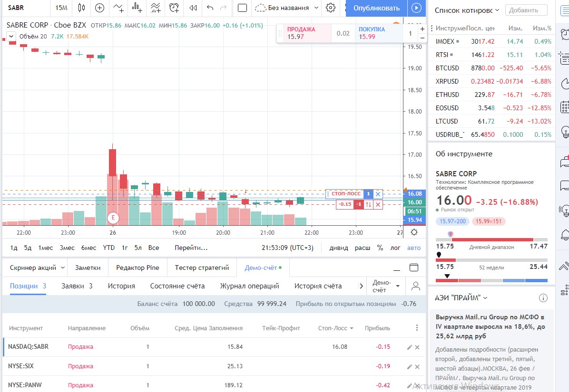Select chart layout square icon

tap(242, 8)
